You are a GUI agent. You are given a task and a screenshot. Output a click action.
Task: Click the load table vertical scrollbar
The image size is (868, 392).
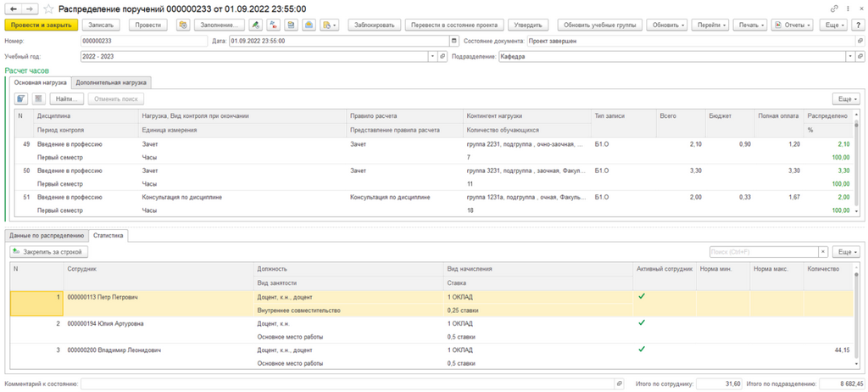(x=858, y=161)
